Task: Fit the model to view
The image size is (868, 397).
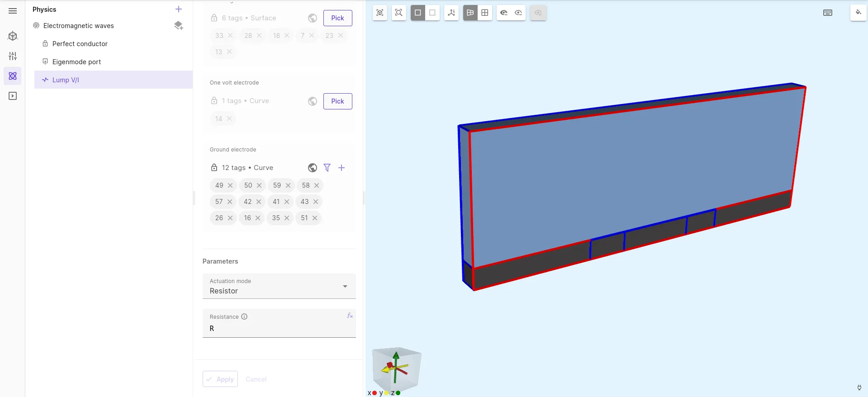Action: 380,13
